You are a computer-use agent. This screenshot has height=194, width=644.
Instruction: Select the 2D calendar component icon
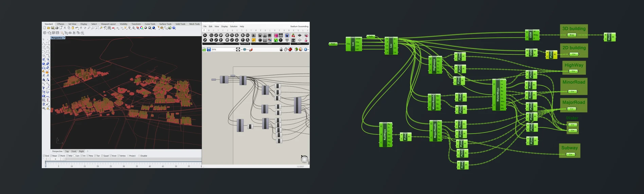[x=281, y=35]
